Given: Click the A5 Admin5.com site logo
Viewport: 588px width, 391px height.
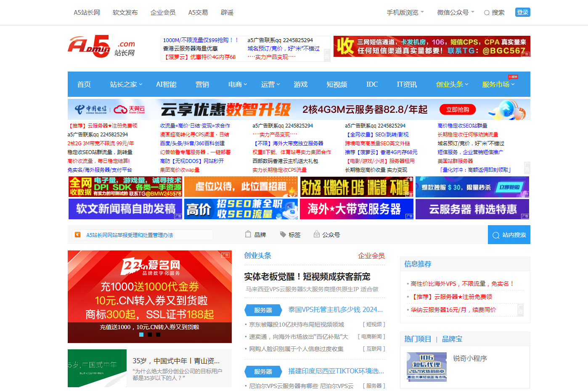Looking at the screenshot, I should coord(101,46).
